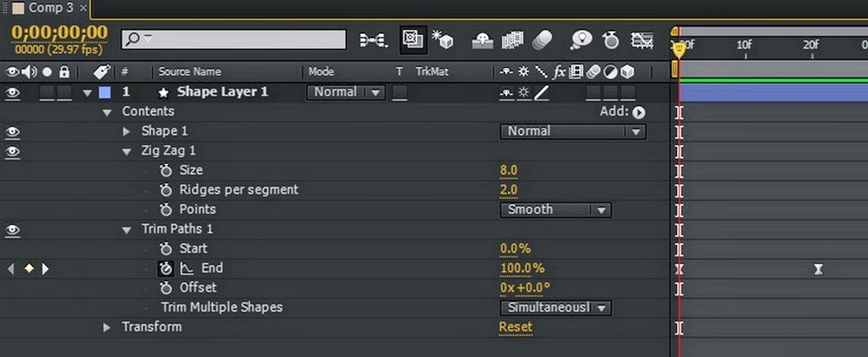The width and height of the screenshot is (868, 357).
Task: Click the 3D layer cube header icon
Action: tap(627, 71)
